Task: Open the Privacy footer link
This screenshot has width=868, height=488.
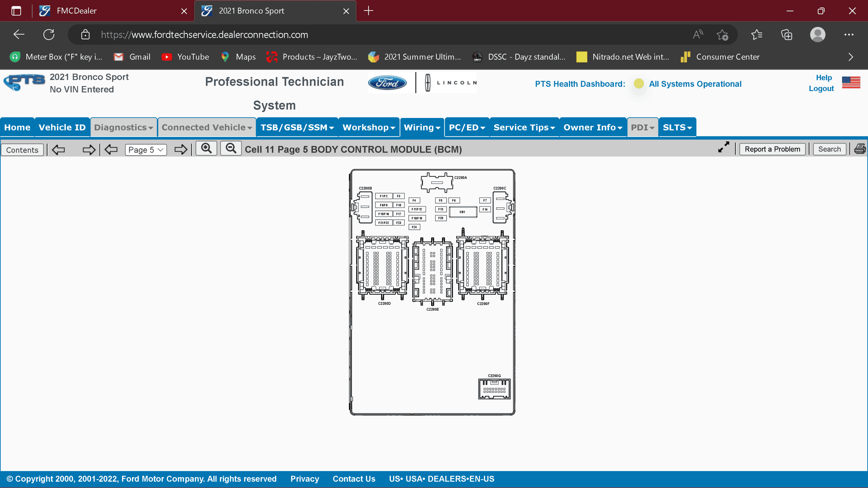Action: [x=305, y=478]
